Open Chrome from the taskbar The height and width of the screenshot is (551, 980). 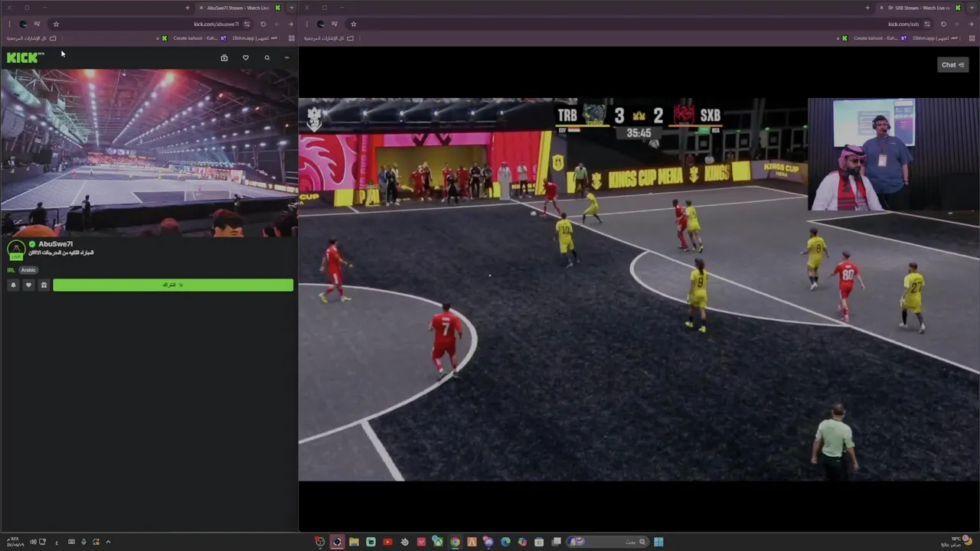click(x=455, y=542)
